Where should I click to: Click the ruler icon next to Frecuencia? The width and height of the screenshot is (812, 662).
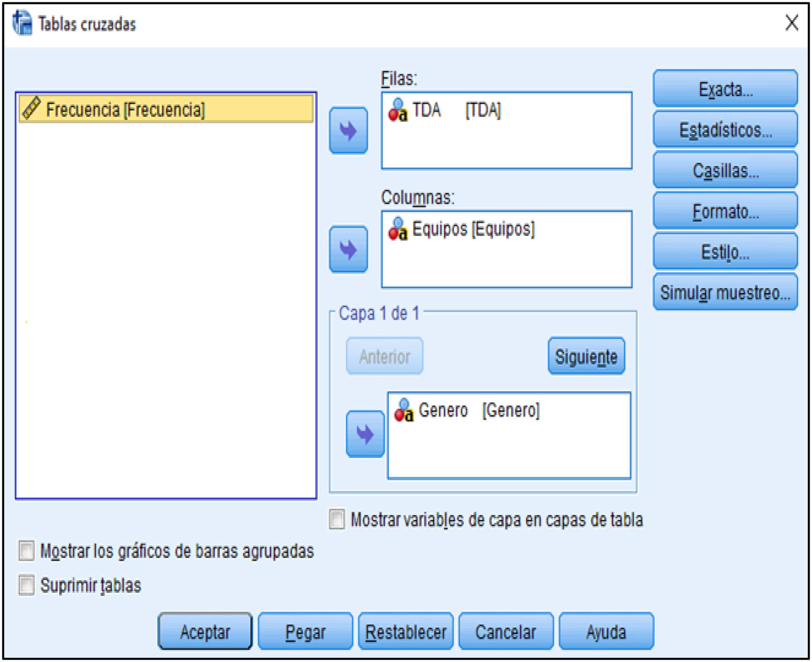tap(32, 108)
